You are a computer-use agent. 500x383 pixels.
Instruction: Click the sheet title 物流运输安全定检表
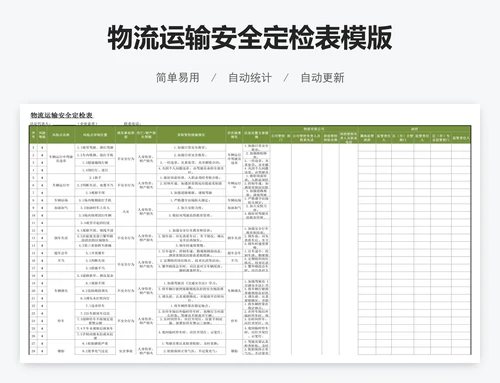pyautogui.click(x=62, y=115)
